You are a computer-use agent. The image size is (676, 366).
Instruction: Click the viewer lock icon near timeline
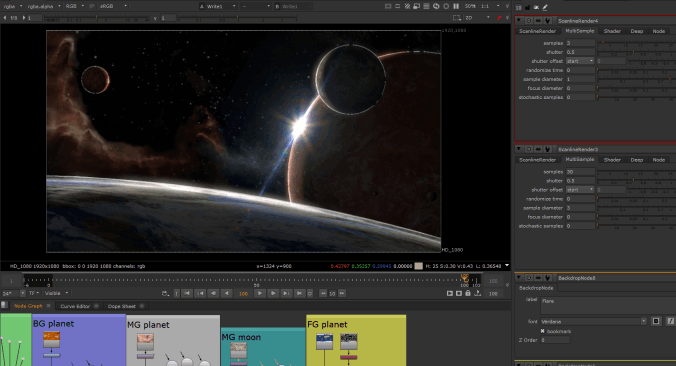pos(468,293)
